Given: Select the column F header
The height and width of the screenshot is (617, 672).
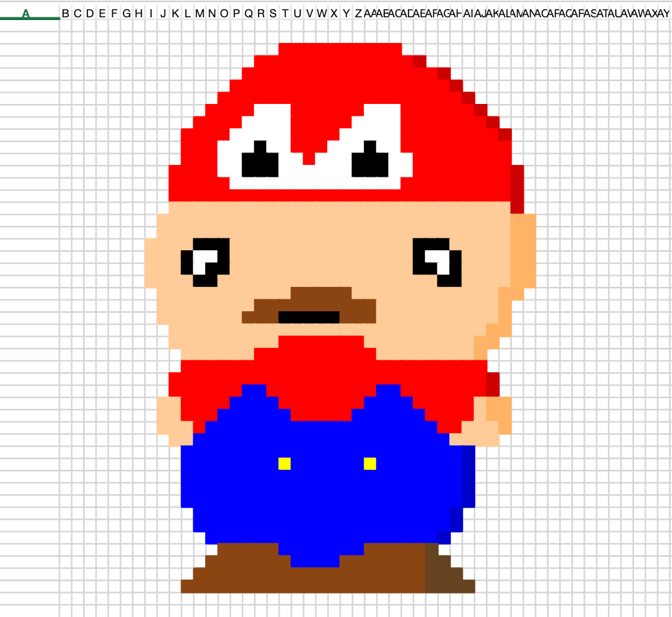Looking at the screenshot, I should pyautogui.click(x=114, y=13).
